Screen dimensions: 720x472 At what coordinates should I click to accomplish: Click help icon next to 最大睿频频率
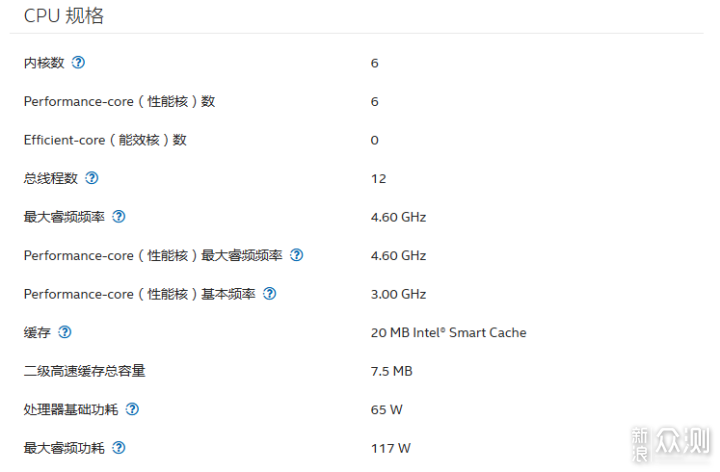pos(119,217)
